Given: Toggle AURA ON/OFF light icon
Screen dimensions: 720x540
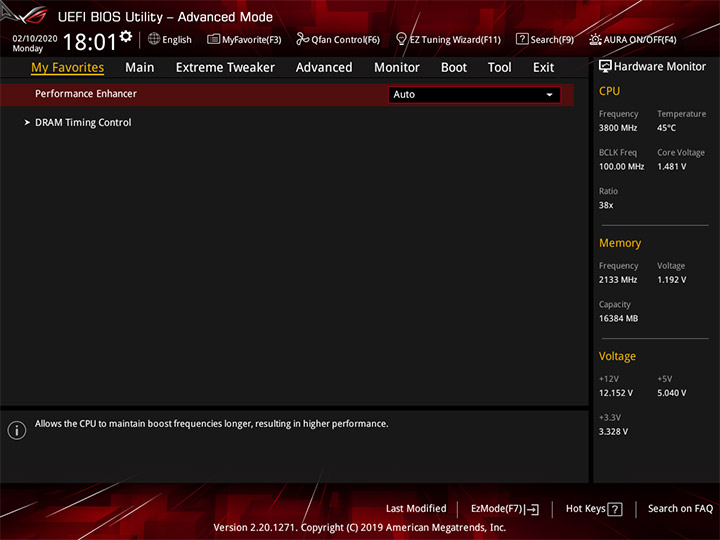Looking at the screenshot, I should pos(595,39).
